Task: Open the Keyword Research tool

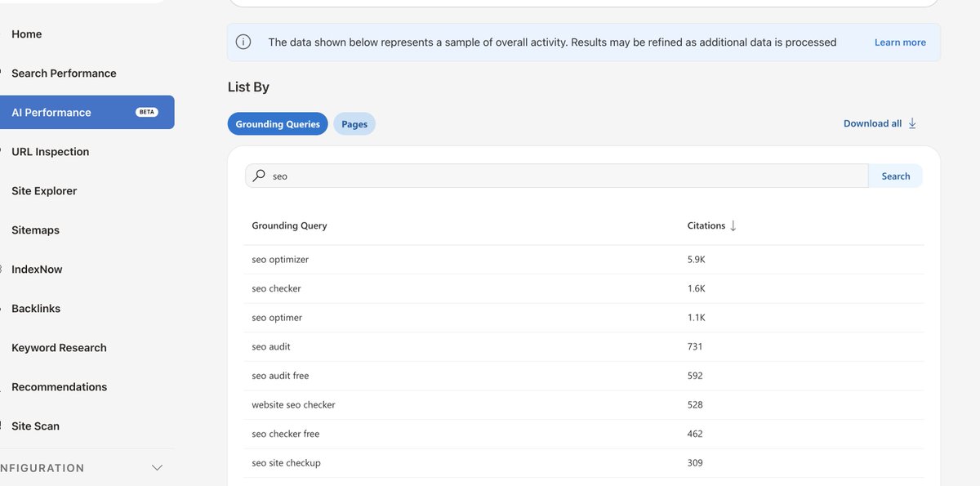Action: [x=57, y=347]
